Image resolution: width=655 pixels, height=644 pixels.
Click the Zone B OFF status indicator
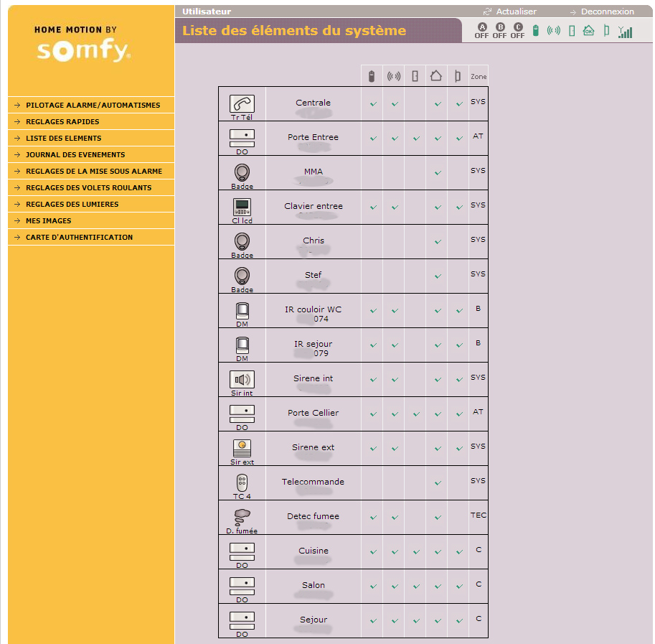500,30
